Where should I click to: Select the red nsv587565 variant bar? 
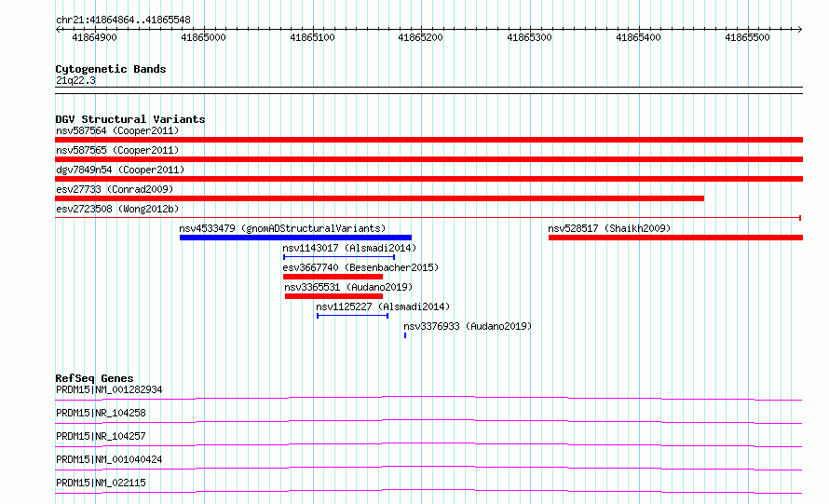pos(428,159)
